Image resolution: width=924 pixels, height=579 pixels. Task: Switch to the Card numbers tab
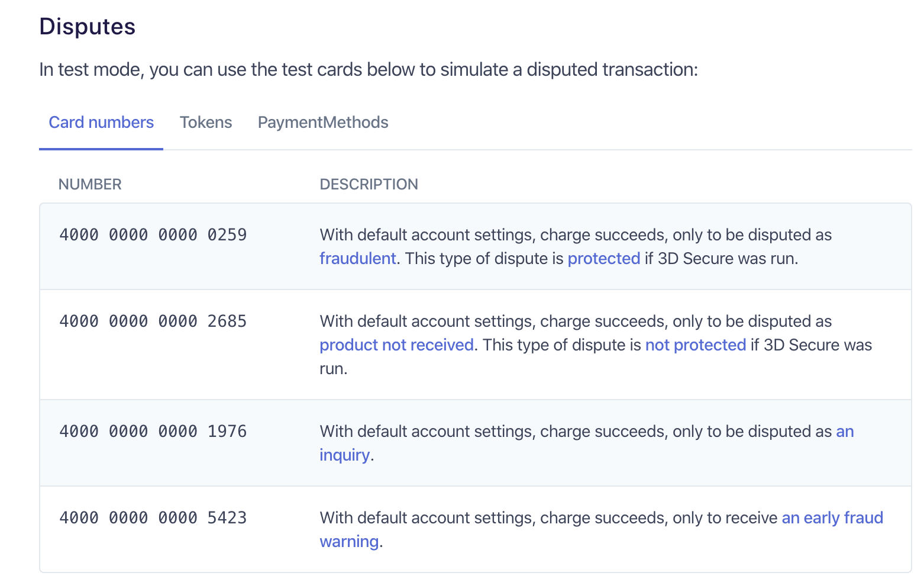pyautogui.click(x=101, y=123)
